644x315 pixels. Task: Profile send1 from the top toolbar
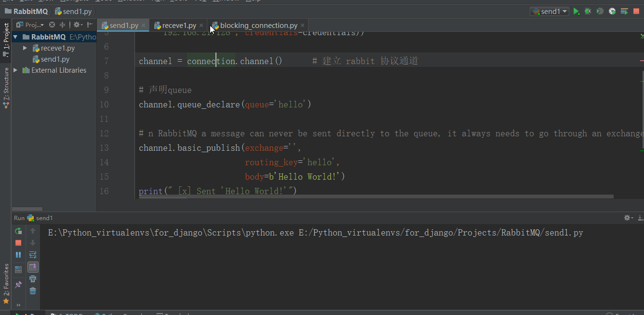[612, 11]
